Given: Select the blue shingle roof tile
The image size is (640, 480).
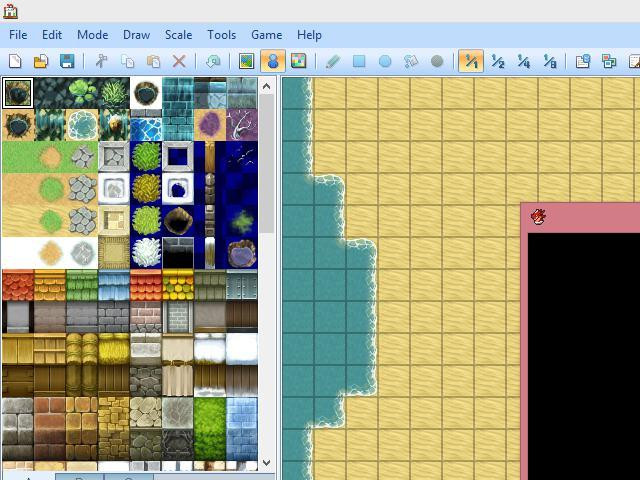Looking at the screenshot, I should (114, 285).
